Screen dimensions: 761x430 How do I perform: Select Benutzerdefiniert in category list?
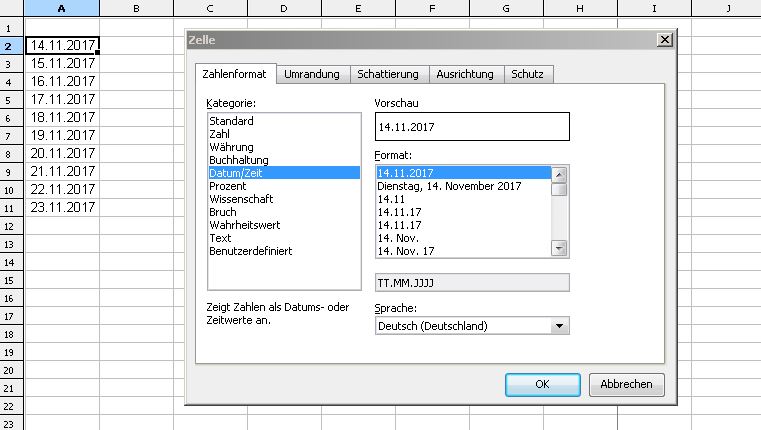click(x=250, y=251)
